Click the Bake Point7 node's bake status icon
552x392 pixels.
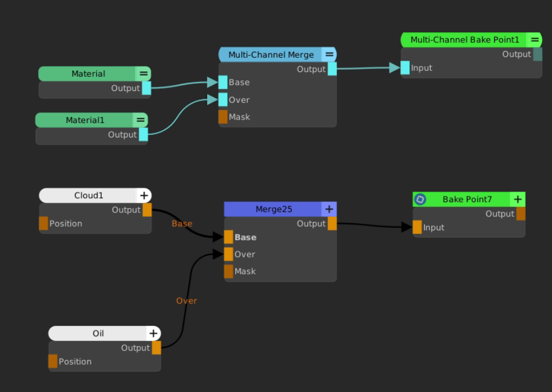pyautogui.click(x=420, y=199)
